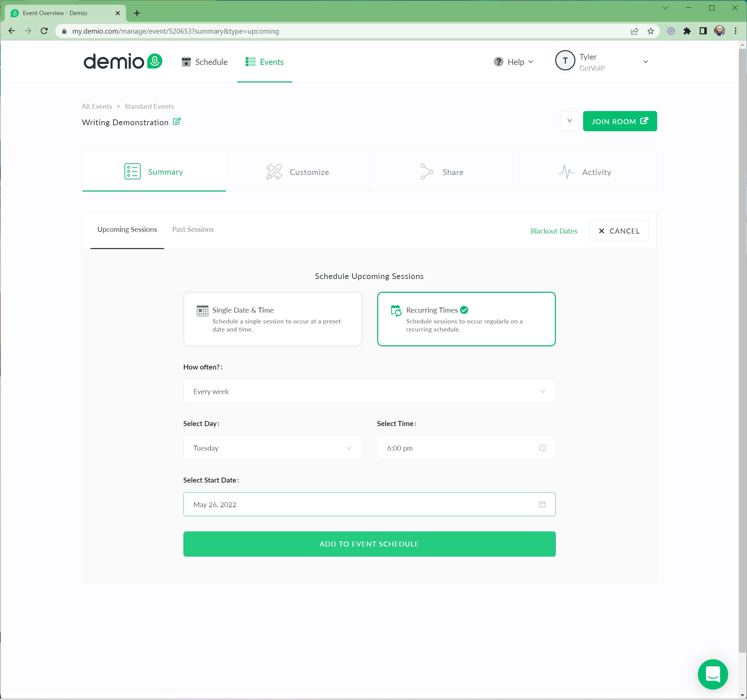Click the JOIN ROOM button

619,120
